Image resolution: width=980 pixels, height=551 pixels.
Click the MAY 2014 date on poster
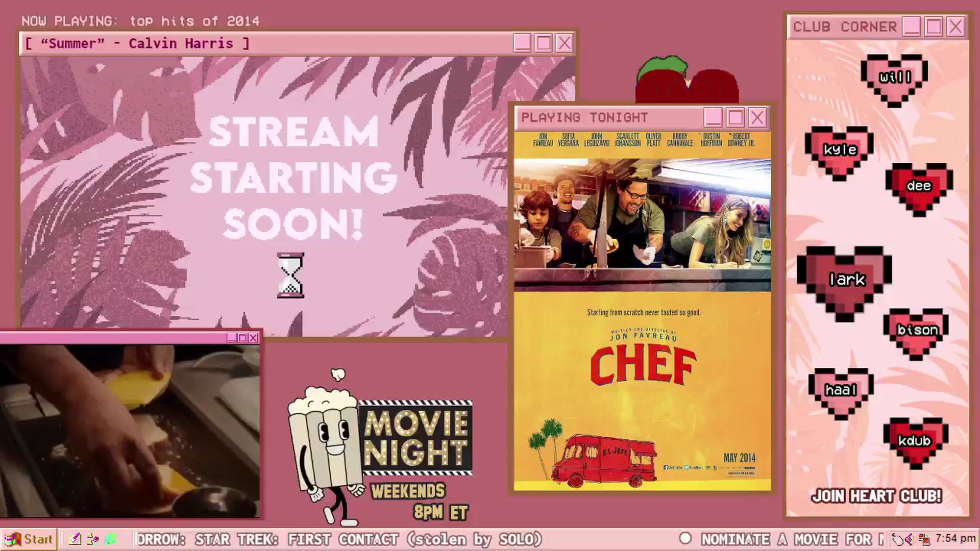tap(740, 458)
